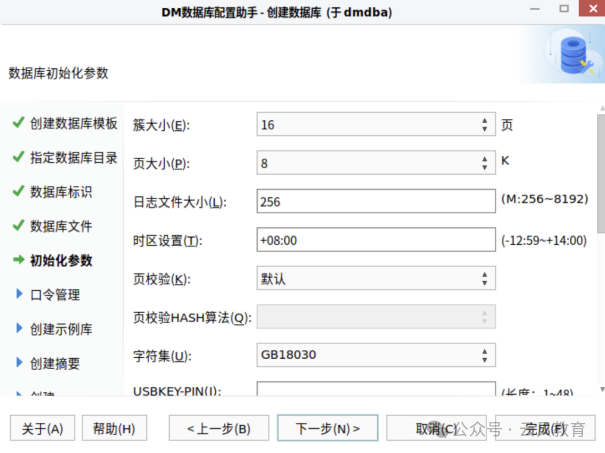Open the 簇大小 dropdown showing 16
Image resolution: width=605 pixels, height=453 pixels.
(376, 124)
